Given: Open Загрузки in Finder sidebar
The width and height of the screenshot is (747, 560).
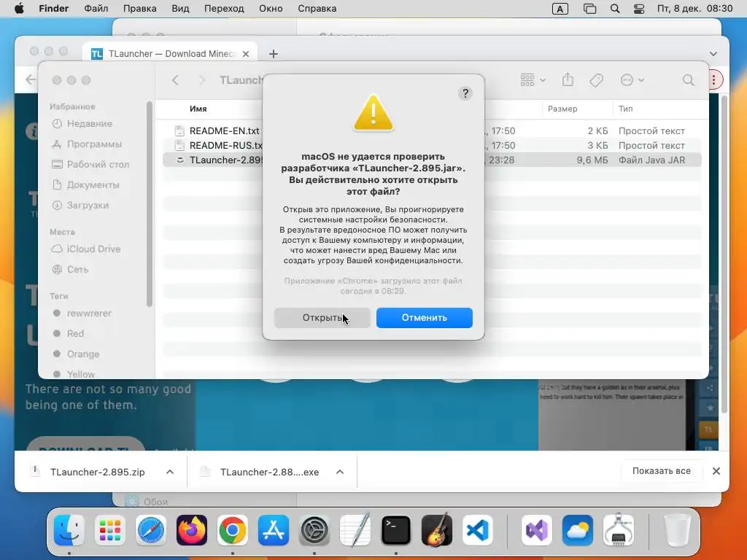Looking at the screenshot, I should coord(80,205).
